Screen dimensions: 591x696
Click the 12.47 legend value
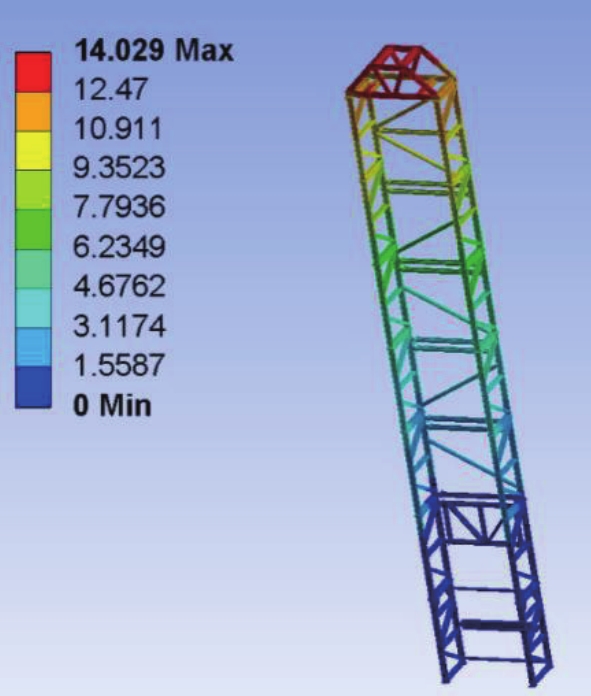(110, 89)
